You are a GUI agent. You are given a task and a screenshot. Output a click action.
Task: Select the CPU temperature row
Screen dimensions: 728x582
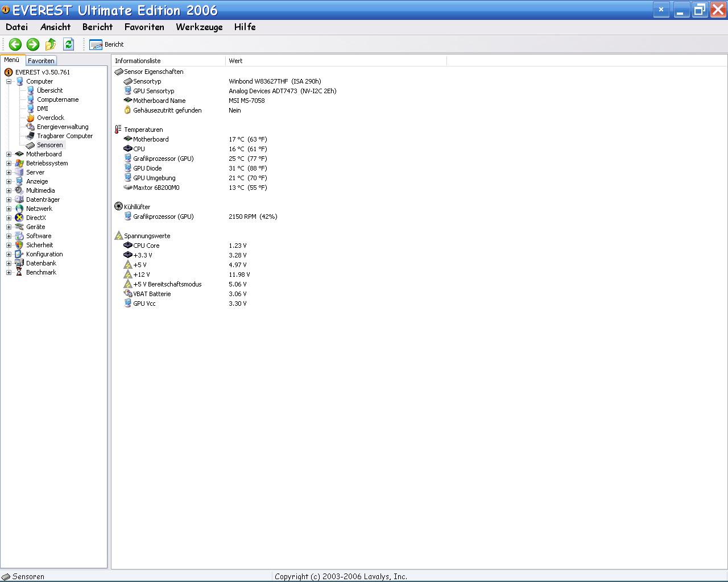[195, 149]
